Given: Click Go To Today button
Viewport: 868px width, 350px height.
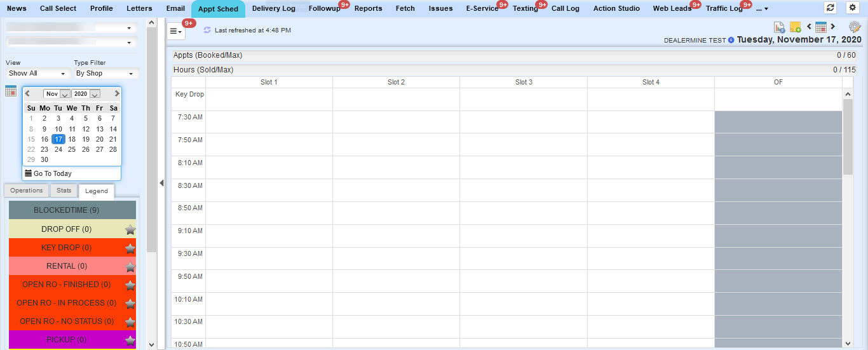Looking at the screenshot, I should pos(53,173).
